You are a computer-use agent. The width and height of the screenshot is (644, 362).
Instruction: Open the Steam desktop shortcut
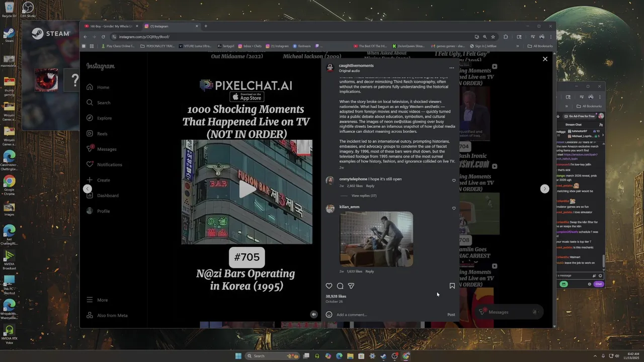(x=9, y=35)
